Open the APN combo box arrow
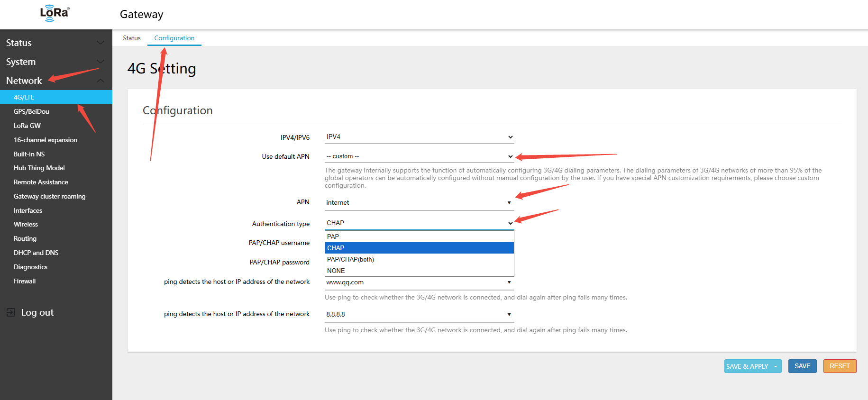Image resolution: width=868 pixels, height=400 pixels. (x=509, y=203)
